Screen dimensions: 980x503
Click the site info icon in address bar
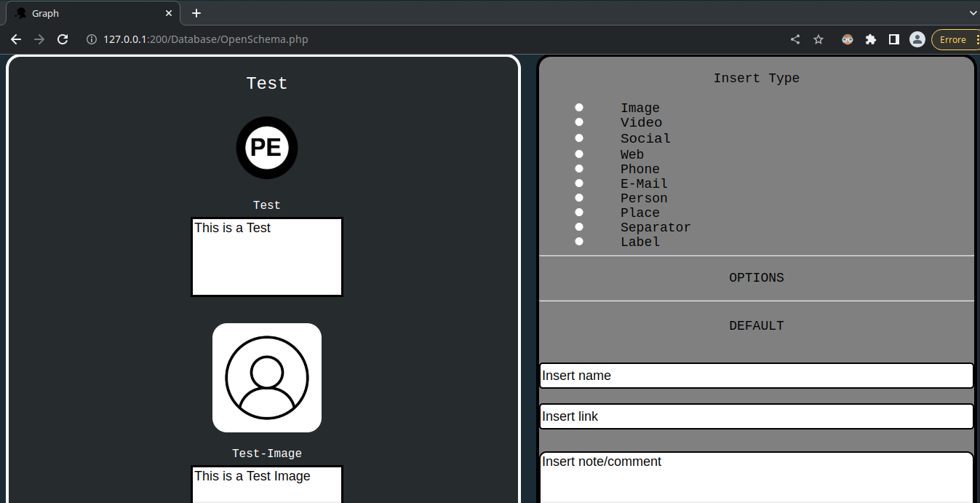[x=89, y=39]
